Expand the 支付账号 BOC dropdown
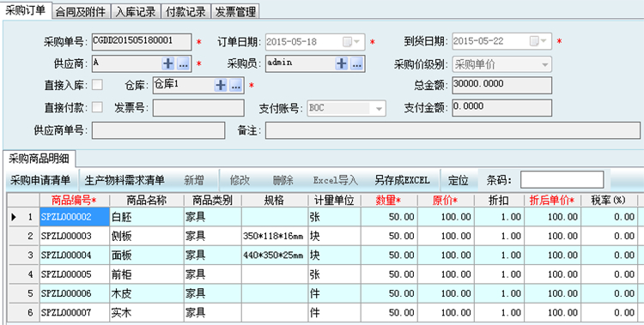 379,108
